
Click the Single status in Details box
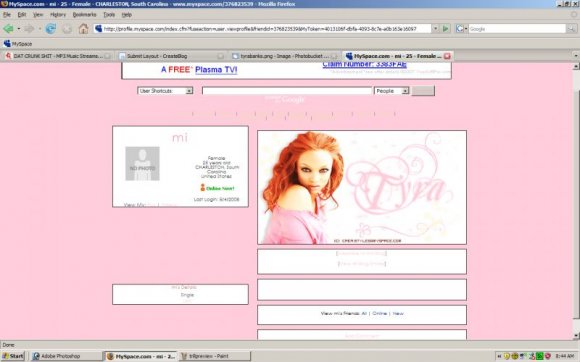point(187,295)
